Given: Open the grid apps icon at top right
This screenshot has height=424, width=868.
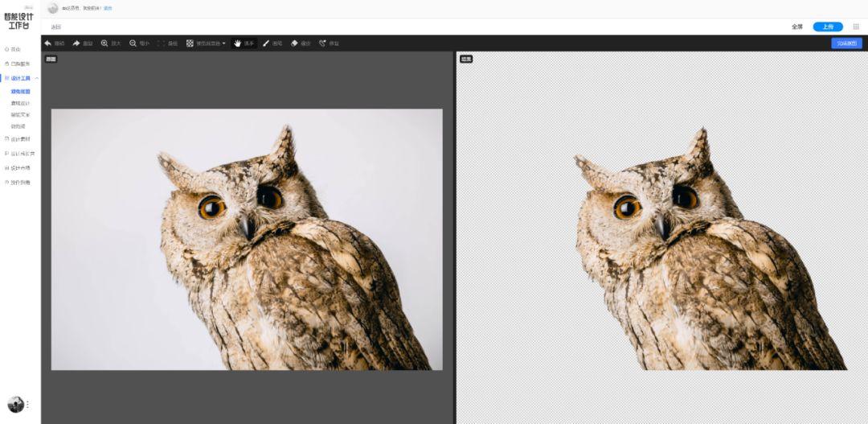Looking at the screenshot, I should (x=856, y=27).
